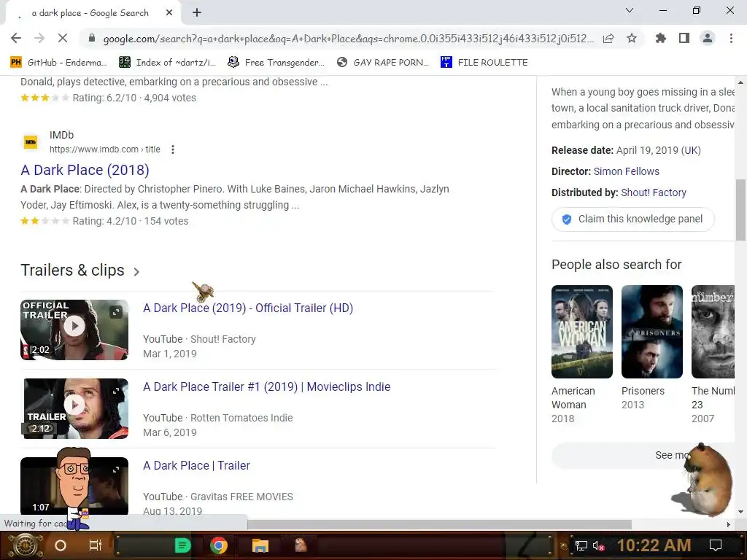Viewport: 747px width, 560px height.
Task: Open 'A Dark Place | Trailer' link
Action: click(x=196, y=465)
